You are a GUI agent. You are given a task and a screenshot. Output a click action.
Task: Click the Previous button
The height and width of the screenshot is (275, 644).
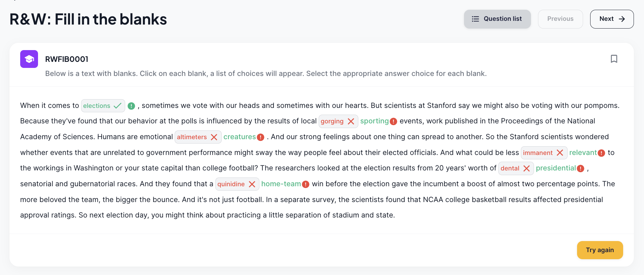(560, 19)
